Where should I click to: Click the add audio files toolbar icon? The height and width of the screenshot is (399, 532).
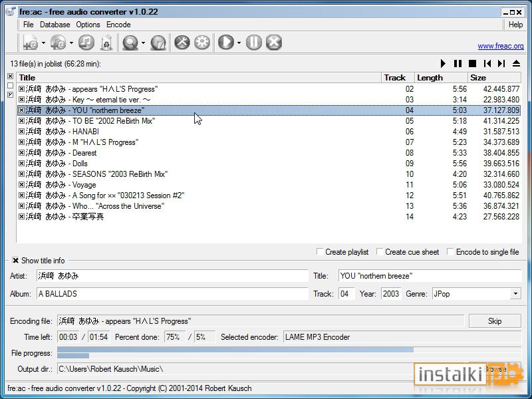31,43
